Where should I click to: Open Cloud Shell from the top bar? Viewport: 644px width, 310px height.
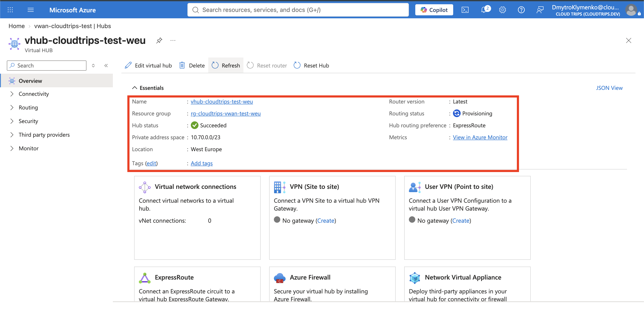tap(465, 10)
